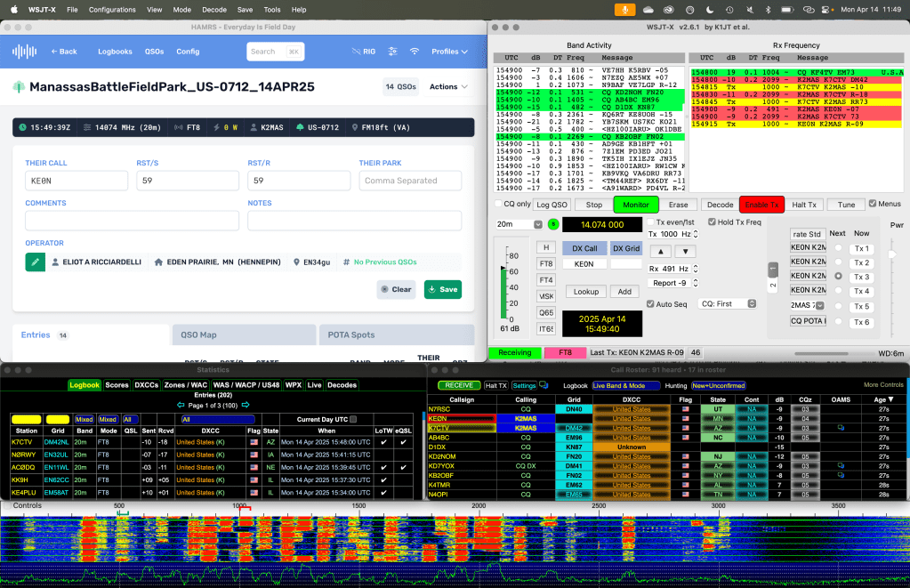Click the green pencil edit operator icon
Image resolution: width=910 pixels, height=588 pixels.
(34, 262)
